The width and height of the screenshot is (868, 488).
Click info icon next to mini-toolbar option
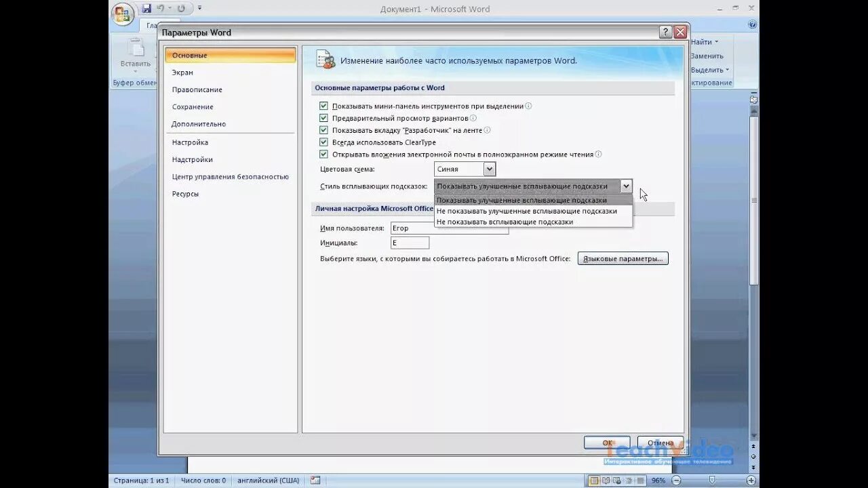528,106
